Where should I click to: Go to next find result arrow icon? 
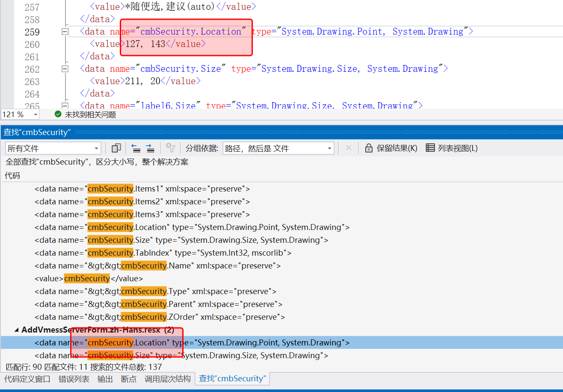coord(150,148)
